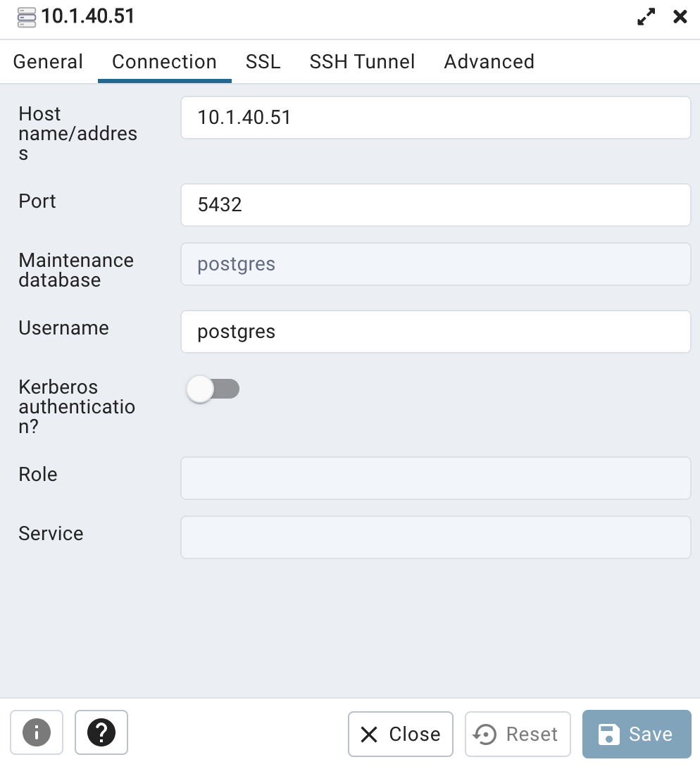Image resolution: width=700 pixels, height=769 pixels.
Task: Click the Maintenance database field
Action: coord(436,264)
